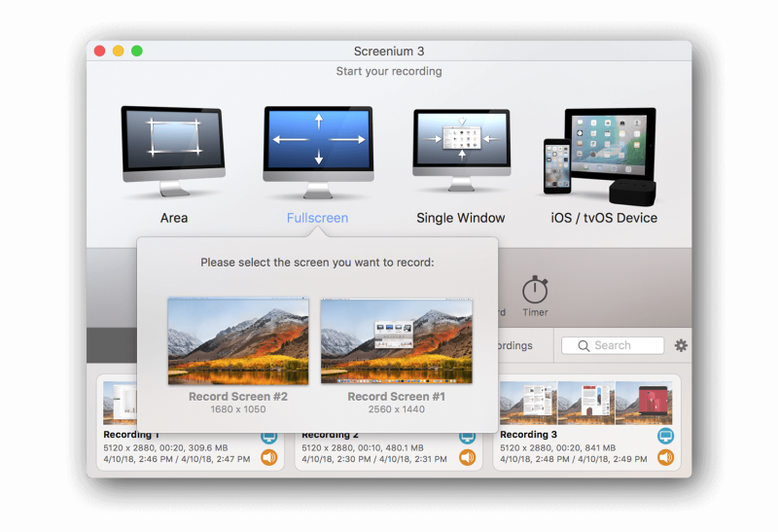Click the Single Window label text
Screen dimensions: 778x532
461,218
